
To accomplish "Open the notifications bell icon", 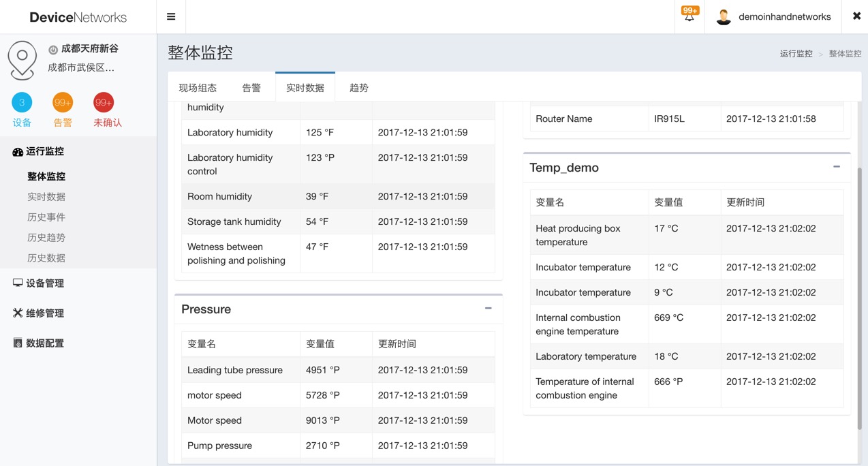I will point(689,16).
